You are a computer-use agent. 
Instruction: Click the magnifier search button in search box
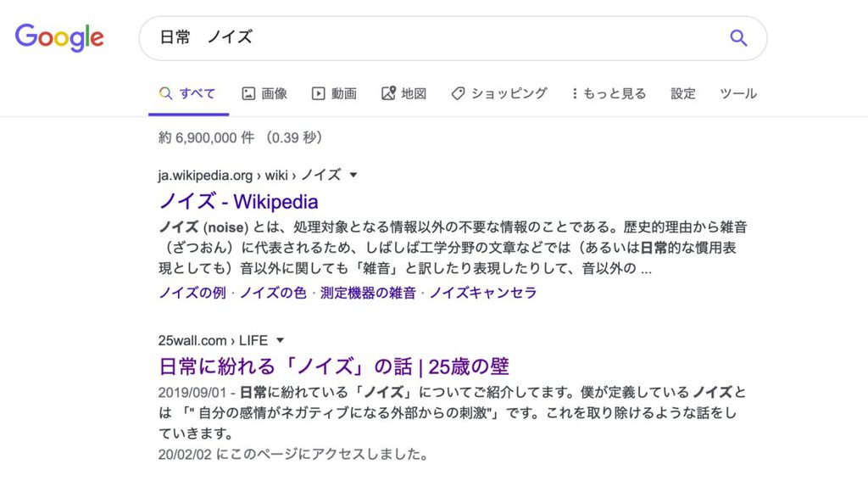[x=738, y=37]
